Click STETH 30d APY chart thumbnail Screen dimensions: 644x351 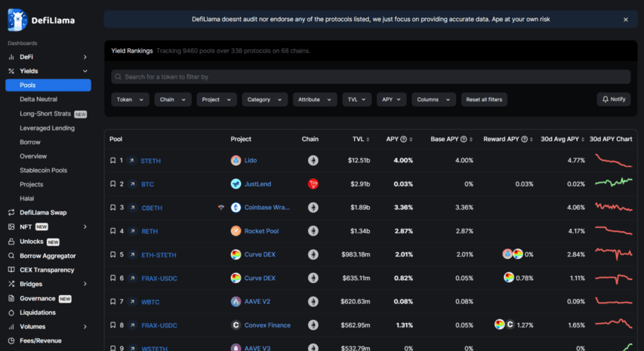(614, 160)
